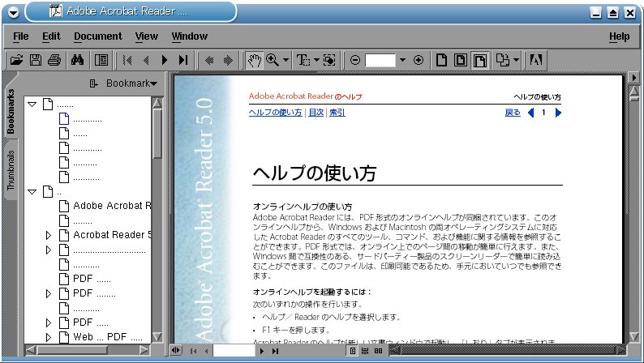Click status bar last page button
Image resolution: width=644 pixels, height=363 pixels.
point(275,351)
